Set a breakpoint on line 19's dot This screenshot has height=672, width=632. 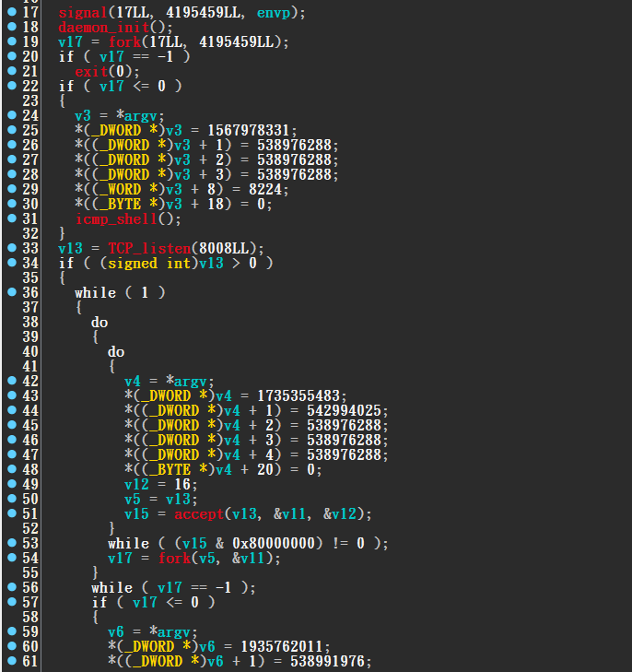12,41
